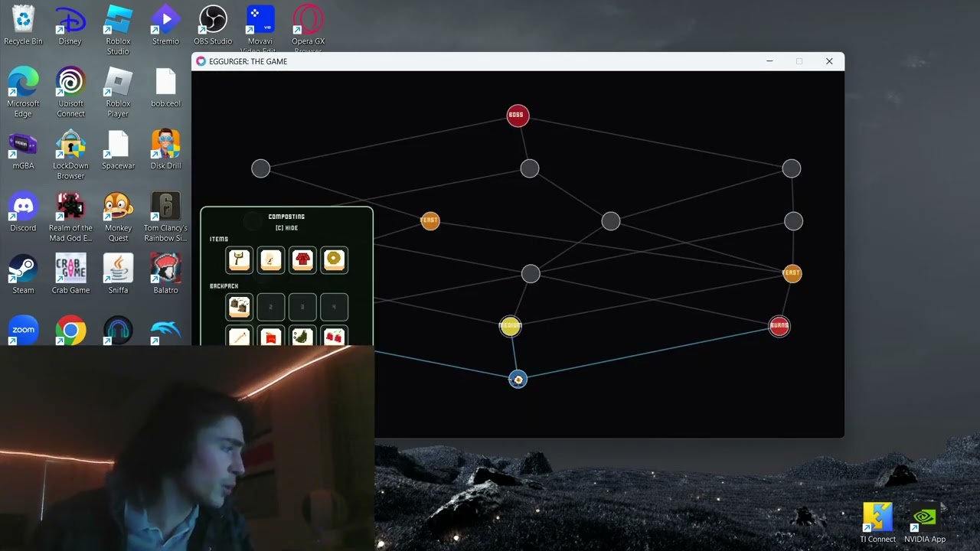
Task: Open the Zoom desktop shortcut
Action: (23, 330)
